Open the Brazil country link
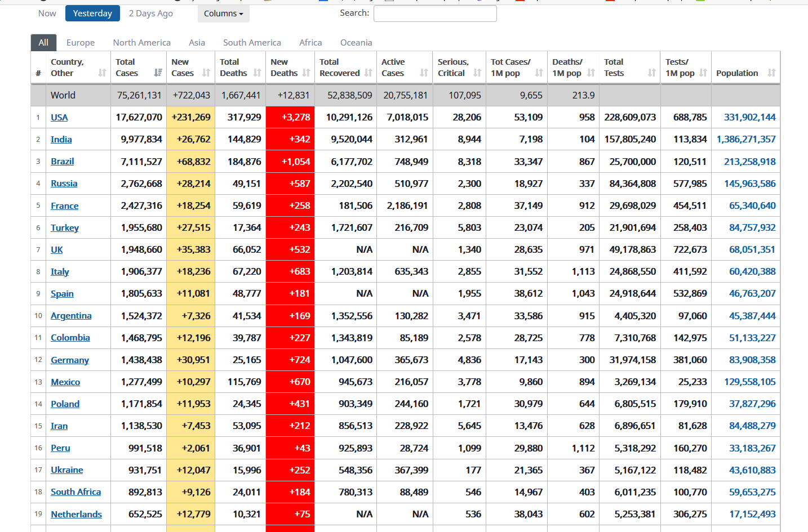Screen dimensions: 808x532 [63, 162]
